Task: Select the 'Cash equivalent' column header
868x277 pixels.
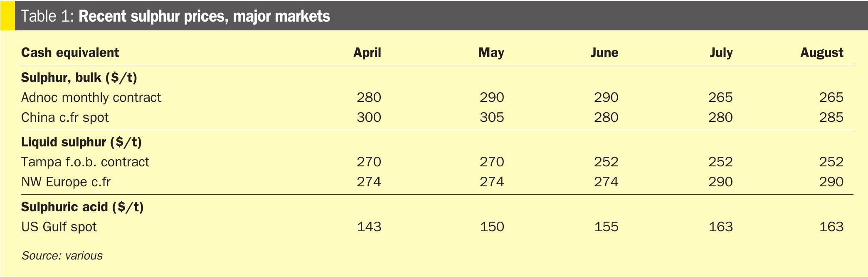Action: 70,53
